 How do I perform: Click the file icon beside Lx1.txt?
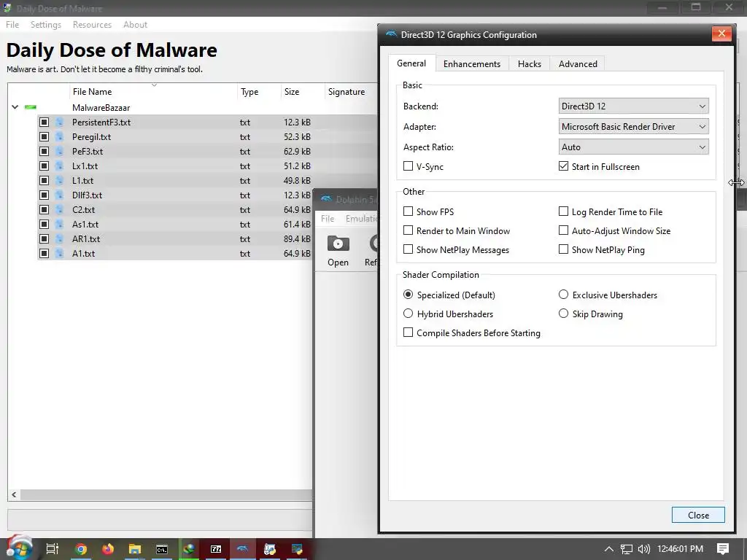tap(59, 166)
